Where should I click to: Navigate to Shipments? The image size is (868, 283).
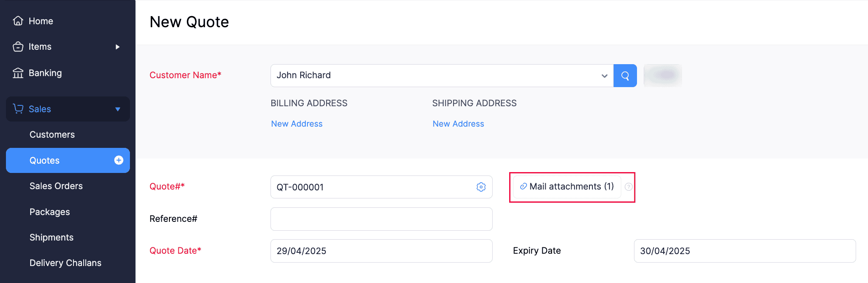tap(51, 238)
